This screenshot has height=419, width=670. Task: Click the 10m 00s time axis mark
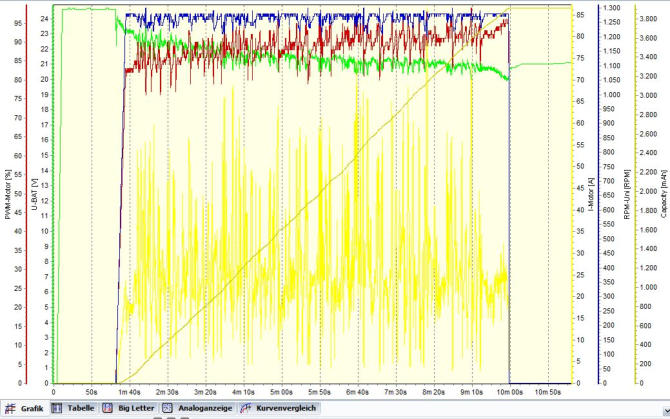point(509,393)
